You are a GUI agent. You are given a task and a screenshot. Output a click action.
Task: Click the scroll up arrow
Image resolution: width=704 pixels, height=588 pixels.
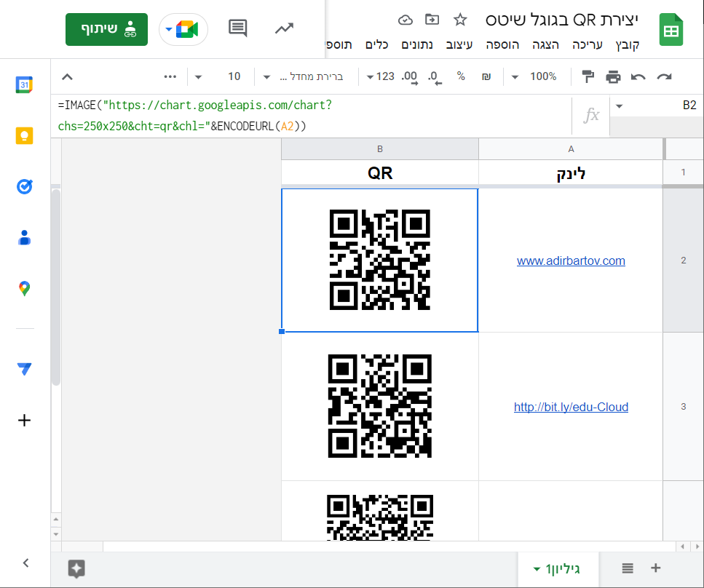[55, 520]
